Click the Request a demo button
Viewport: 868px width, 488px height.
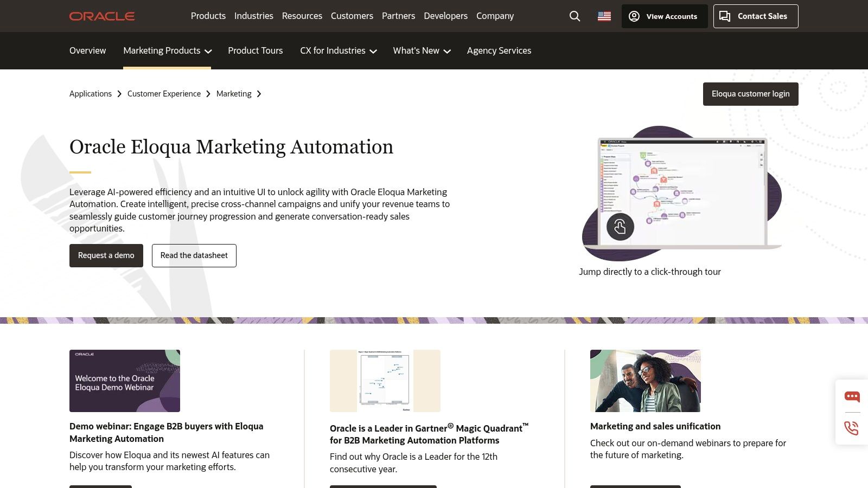106,255
